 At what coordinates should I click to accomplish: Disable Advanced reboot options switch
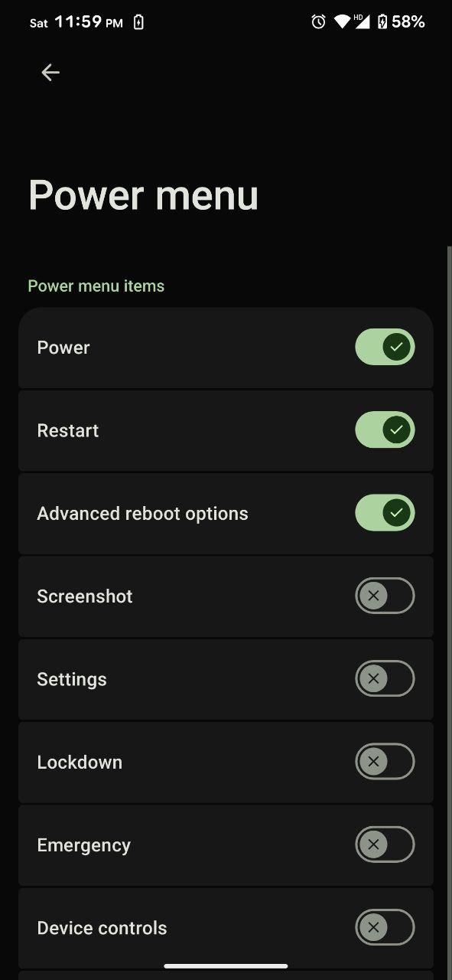click(385, 513)
